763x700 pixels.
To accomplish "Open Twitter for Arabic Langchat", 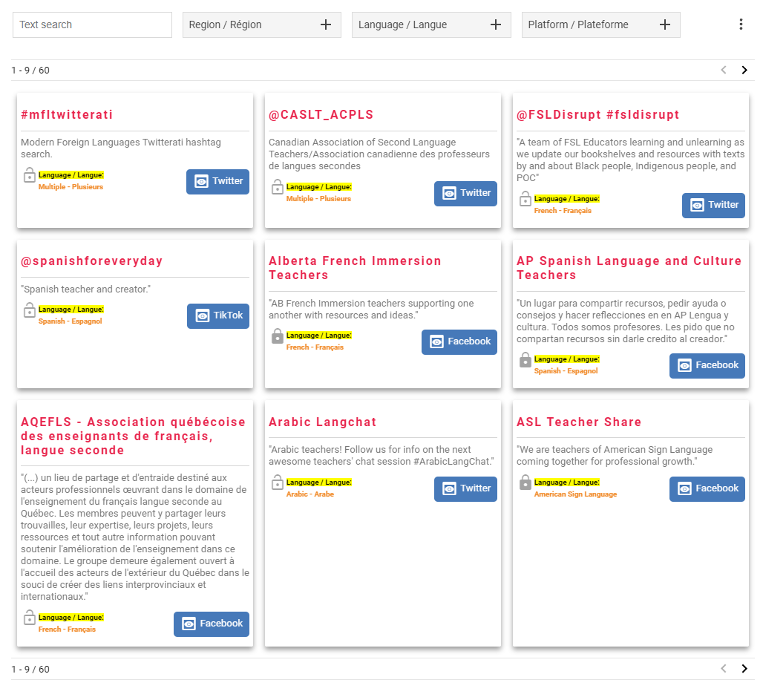I will click(465, 488).
